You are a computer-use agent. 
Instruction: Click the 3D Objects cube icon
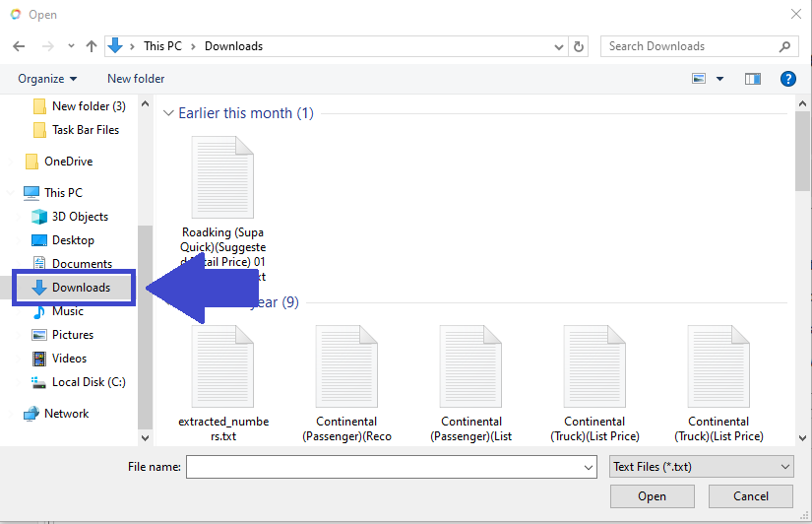tap(38, 217)
